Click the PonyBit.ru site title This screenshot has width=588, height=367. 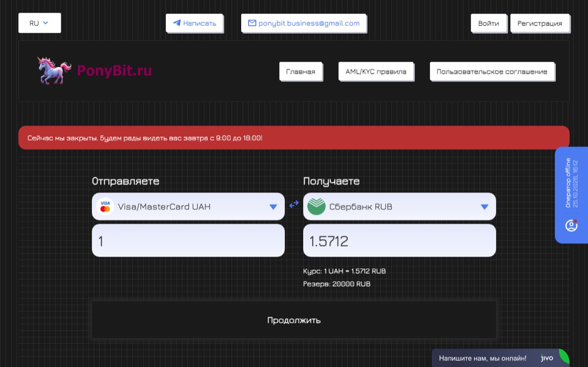click(x=114, y=71)
